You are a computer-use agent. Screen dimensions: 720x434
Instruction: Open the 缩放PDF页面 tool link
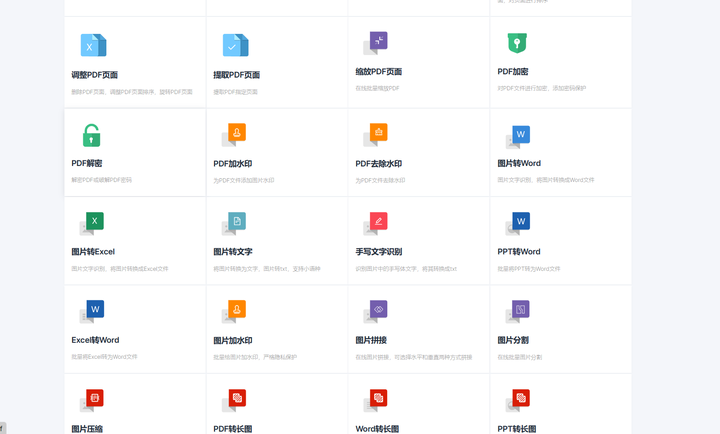pyautogui.click(x=378, y=72)
